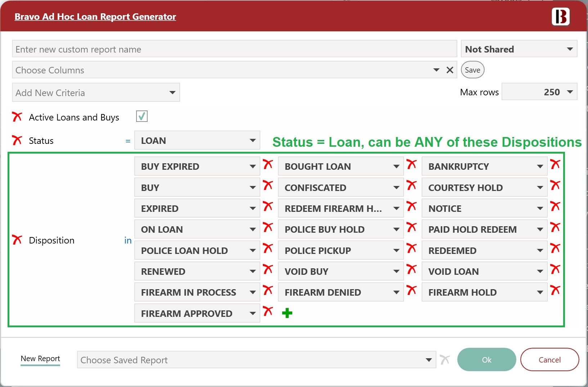
Task: Delete the EXPIRED disposition value
Action: pos(268,206)
